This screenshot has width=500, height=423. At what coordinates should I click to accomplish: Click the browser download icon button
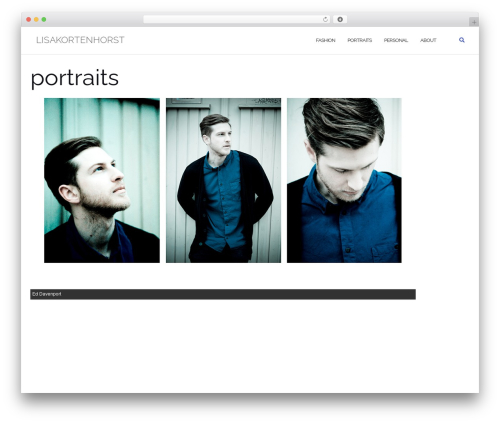[x=340, y=19]
